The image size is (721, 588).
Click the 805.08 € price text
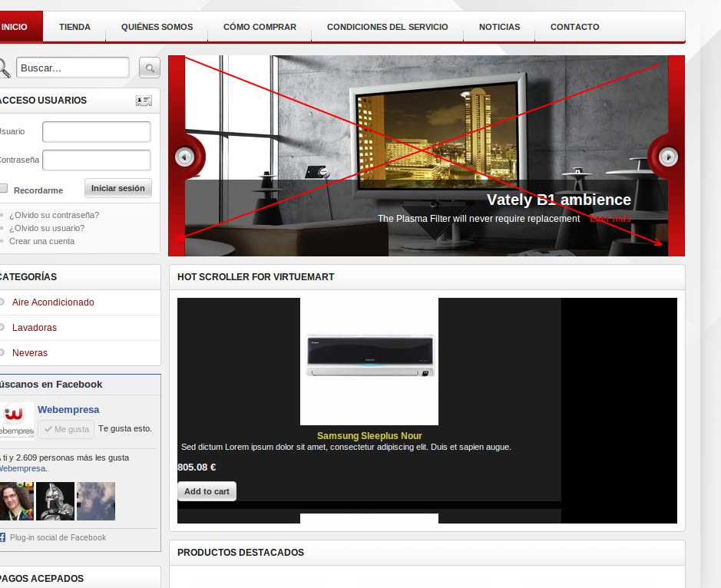pyautogui.click(x=197, y=467)
